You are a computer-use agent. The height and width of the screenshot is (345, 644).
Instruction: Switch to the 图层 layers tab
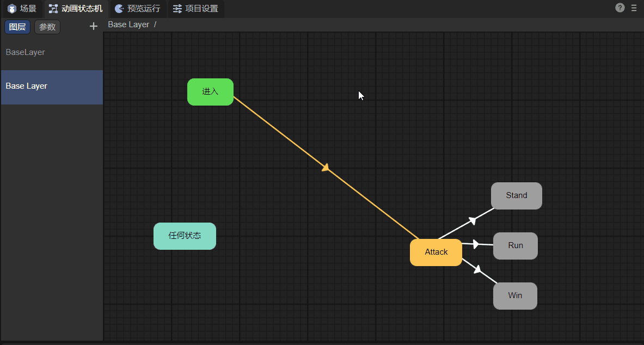tap(17, 27)
